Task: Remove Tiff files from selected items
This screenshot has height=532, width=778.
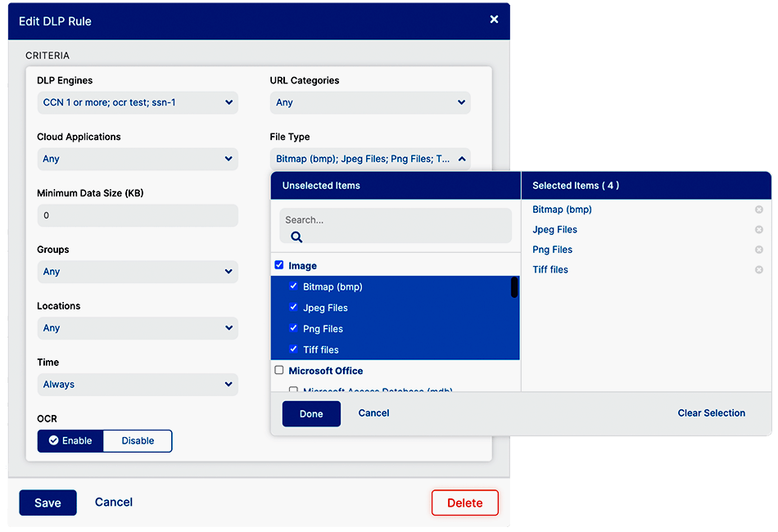Action: [758, 270]
